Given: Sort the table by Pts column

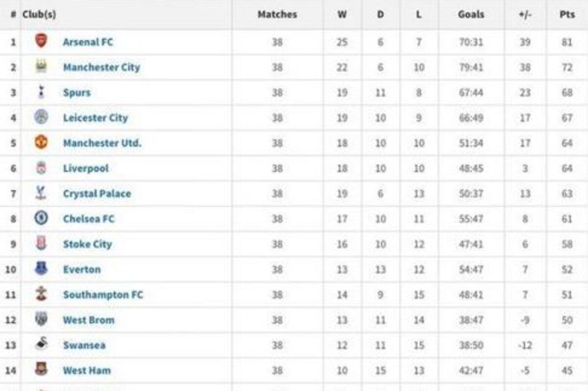Looking at the screenshot, I should tap(566, 14).
